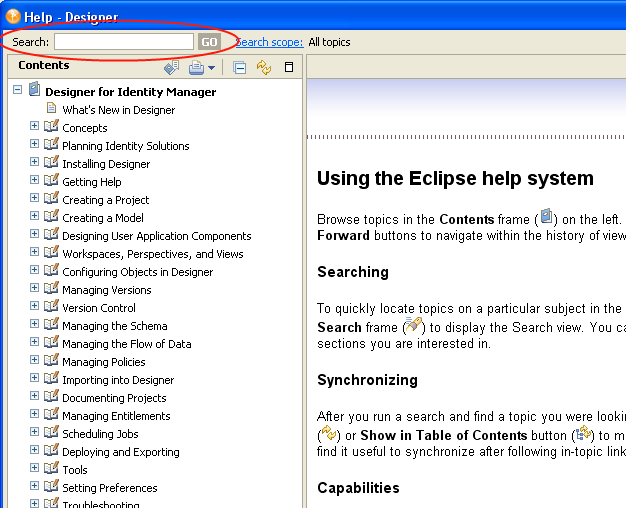Select the Configuring Objects in Designer topic

(137, 272)
